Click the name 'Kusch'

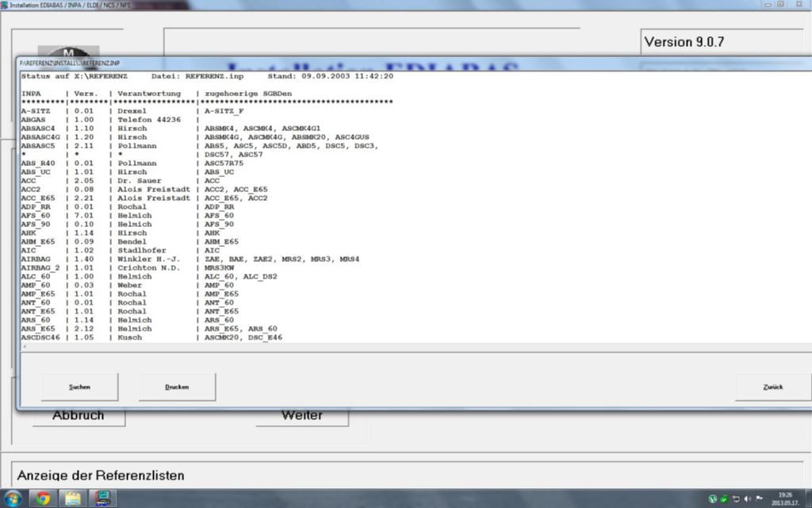point(129,337)
